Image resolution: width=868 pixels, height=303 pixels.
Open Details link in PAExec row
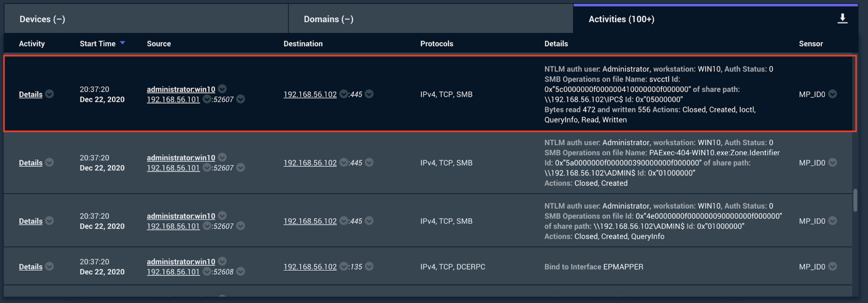(31, 163)
